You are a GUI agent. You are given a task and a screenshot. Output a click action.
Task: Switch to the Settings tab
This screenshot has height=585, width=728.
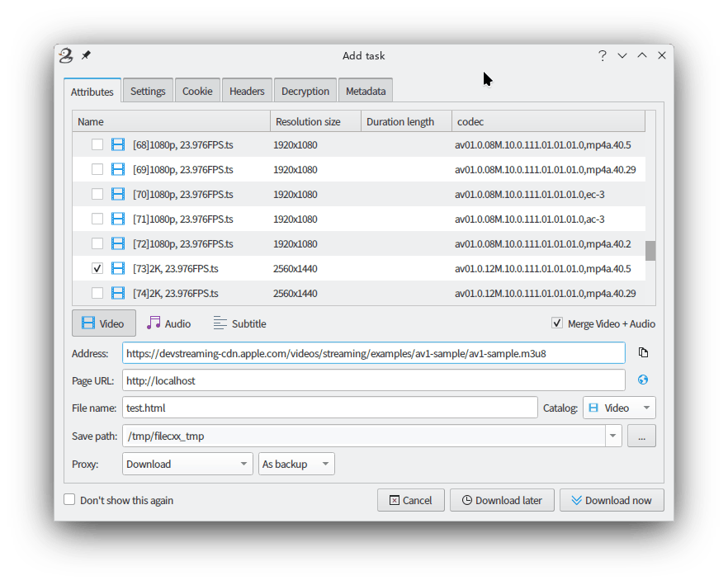[148, 91]
